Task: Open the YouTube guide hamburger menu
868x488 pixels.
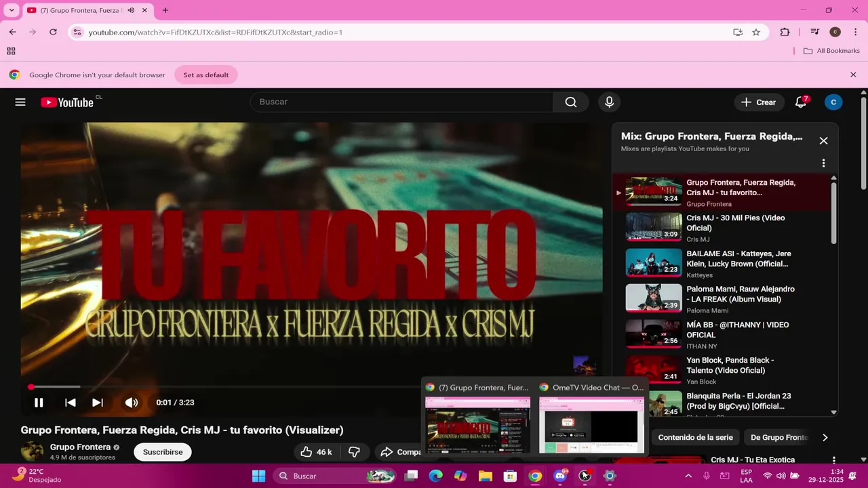Action: (x=20, y=102)
